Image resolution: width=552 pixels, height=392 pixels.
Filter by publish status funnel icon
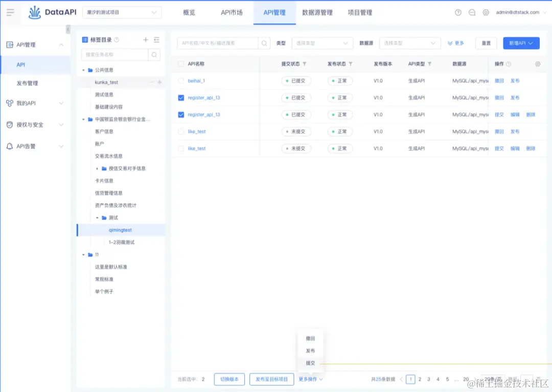[350, 64]
